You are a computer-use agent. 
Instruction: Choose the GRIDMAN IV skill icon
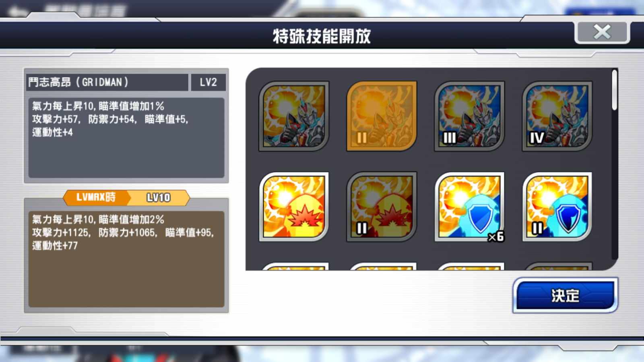[x=557, y=116]
